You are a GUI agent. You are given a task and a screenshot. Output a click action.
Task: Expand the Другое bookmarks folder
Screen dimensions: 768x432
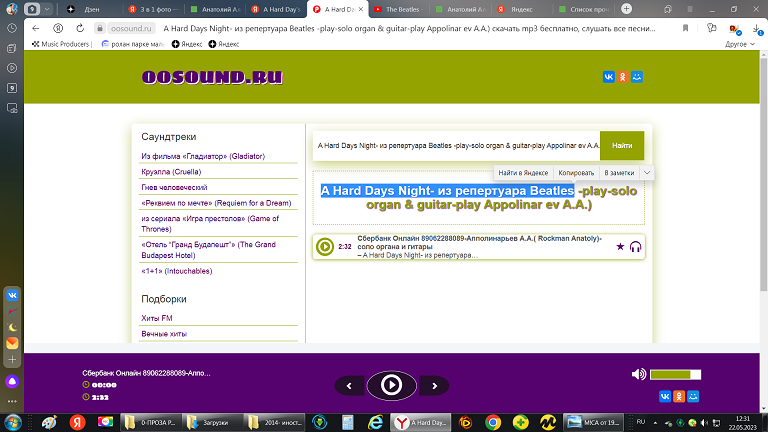point(740,44)
